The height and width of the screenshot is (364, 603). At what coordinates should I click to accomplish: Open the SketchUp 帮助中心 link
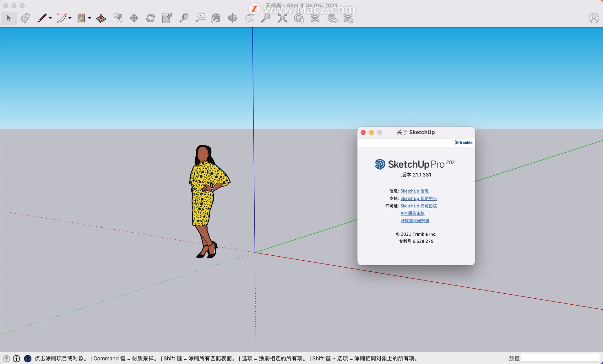[x=419, y=198]
